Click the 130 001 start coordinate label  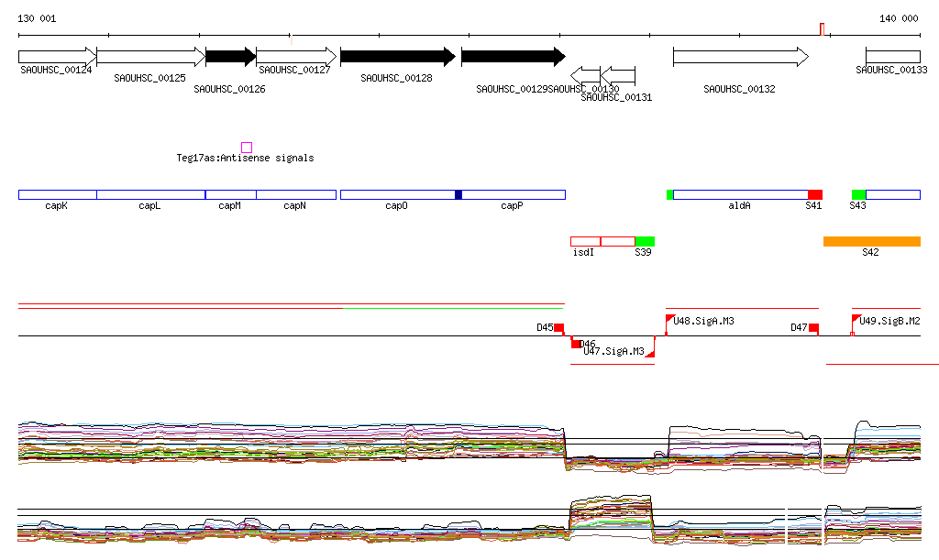(37, 18)
